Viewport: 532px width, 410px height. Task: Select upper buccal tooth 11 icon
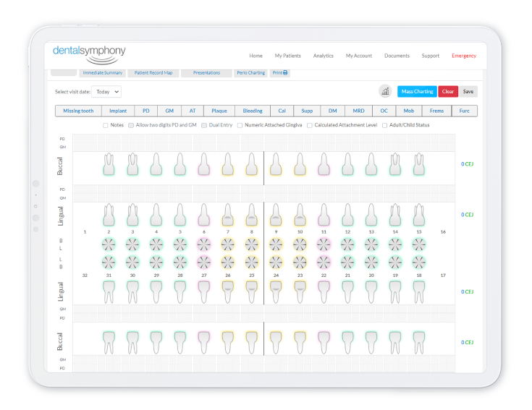tap(323, 166)
